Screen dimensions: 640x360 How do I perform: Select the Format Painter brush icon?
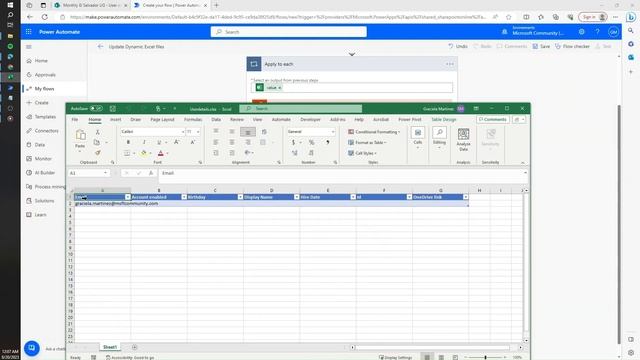point(97,152)
